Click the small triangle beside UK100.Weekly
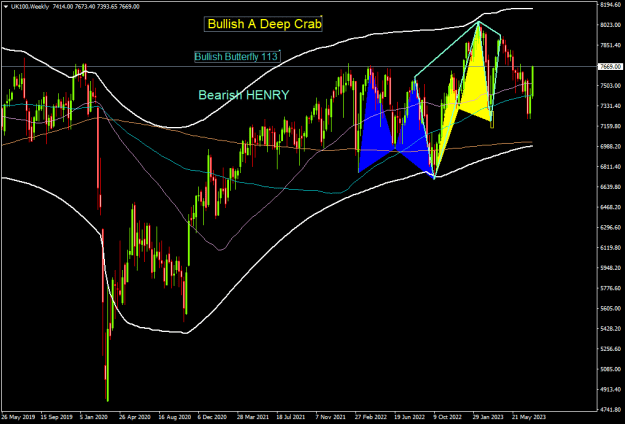 click(5, 7)
